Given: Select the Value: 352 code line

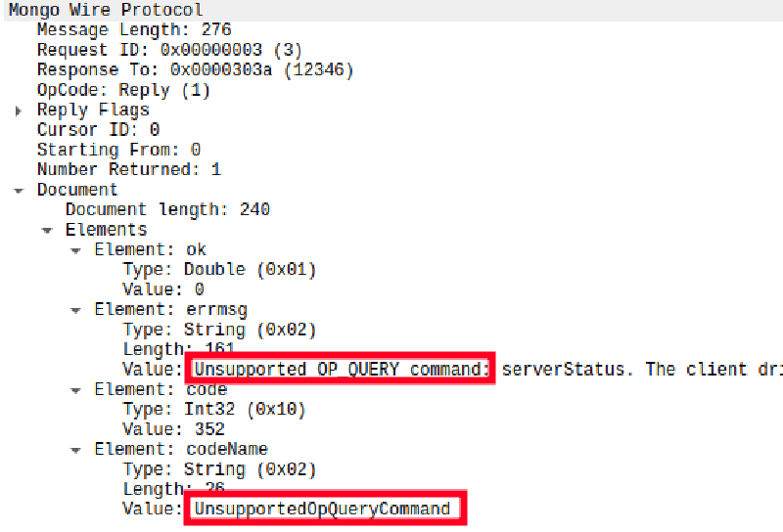Looking at the screenshot, I should 173,429.
